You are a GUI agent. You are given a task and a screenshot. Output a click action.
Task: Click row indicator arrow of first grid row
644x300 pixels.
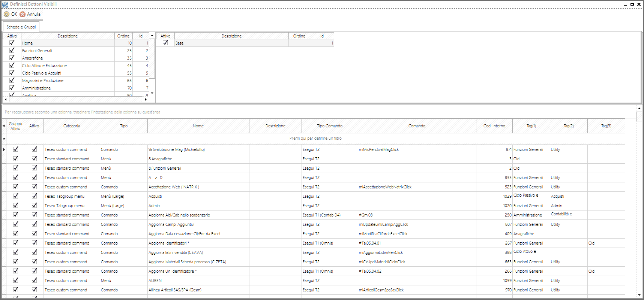[4, 149]
